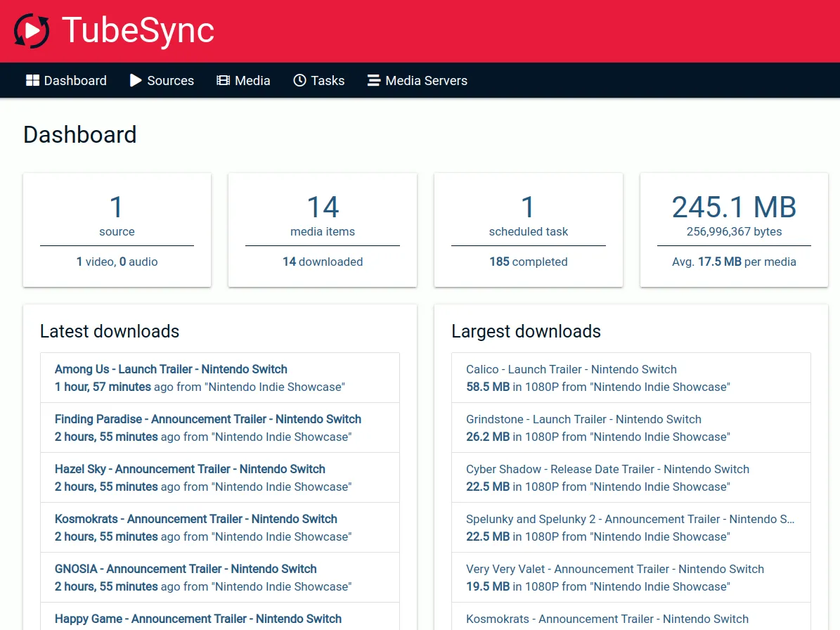This screenshot has height=630, width=840.
Task: Open the Happy Game announcement trailer
Action: 198,619
